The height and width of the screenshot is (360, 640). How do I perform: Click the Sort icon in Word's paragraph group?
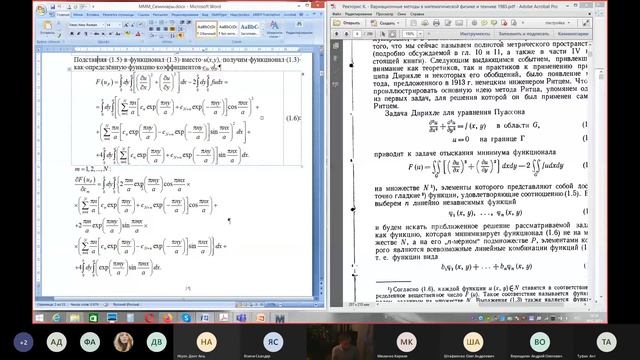point(172,36)
